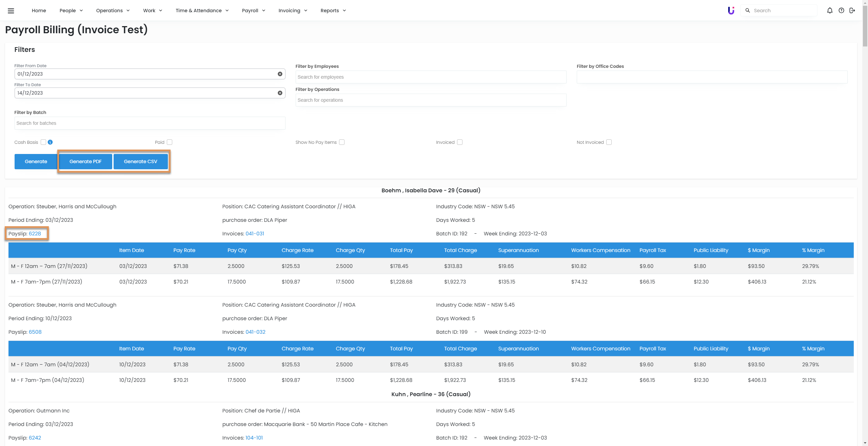The width and height of the screenshot is (868, 446).
Task: Click the purple U logo icon
Action: (x=731, y=11)
